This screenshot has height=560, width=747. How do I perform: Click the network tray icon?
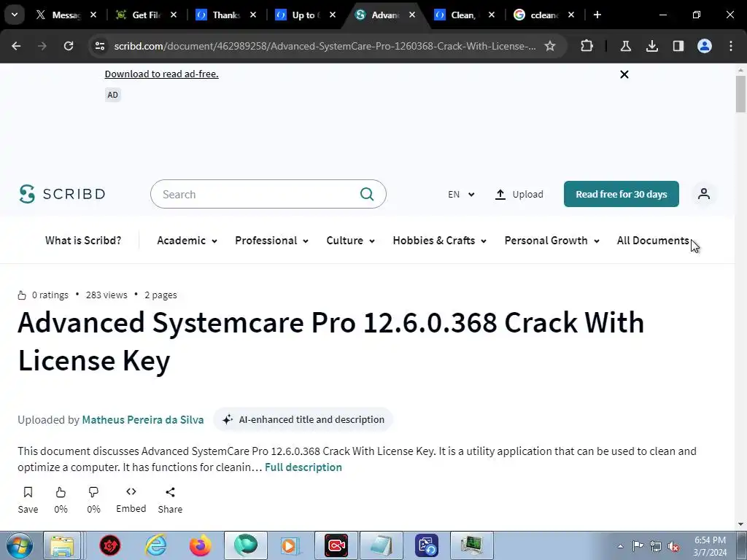click(x=656, y=546)
